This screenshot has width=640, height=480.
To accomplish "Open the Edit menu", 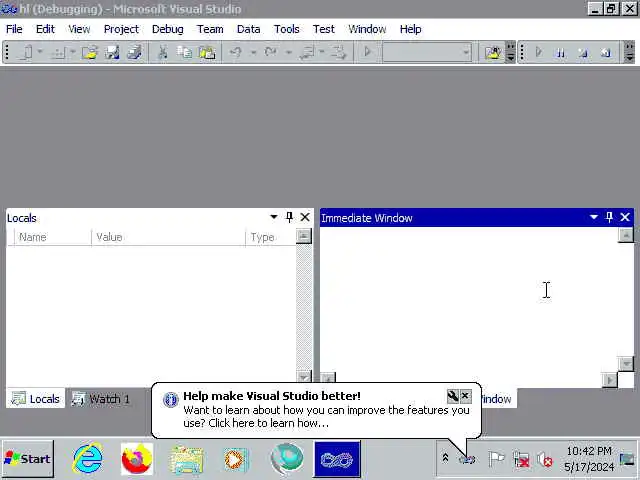I will click(45, 29).
